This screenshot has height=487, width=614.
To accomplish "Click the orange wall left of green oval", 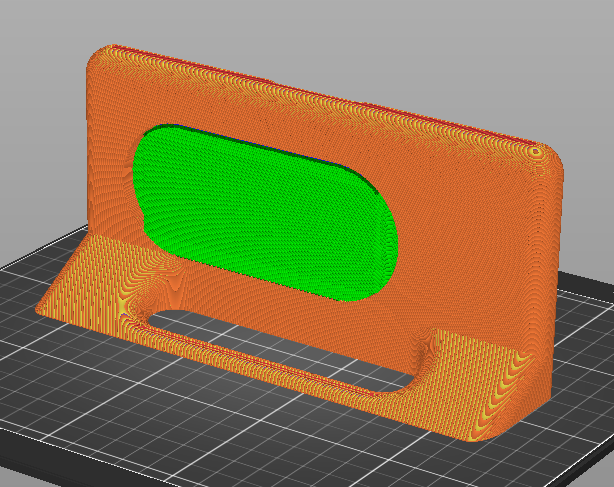I will (x=110, y=157).
